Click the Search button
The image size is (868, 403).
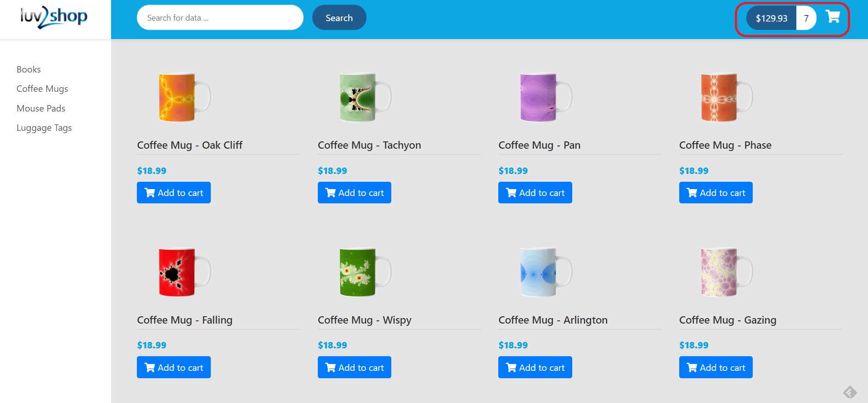tap(339, 17)
